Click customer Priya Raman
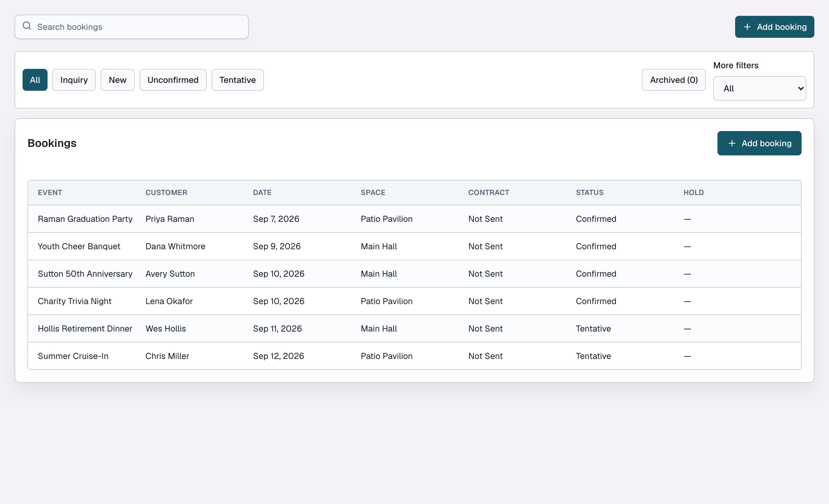 169,219
